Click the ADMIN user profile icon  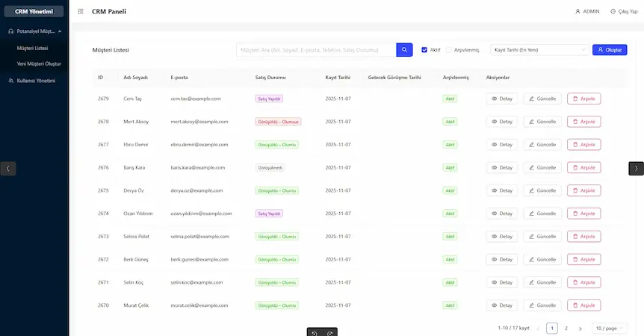click(578, 12)
